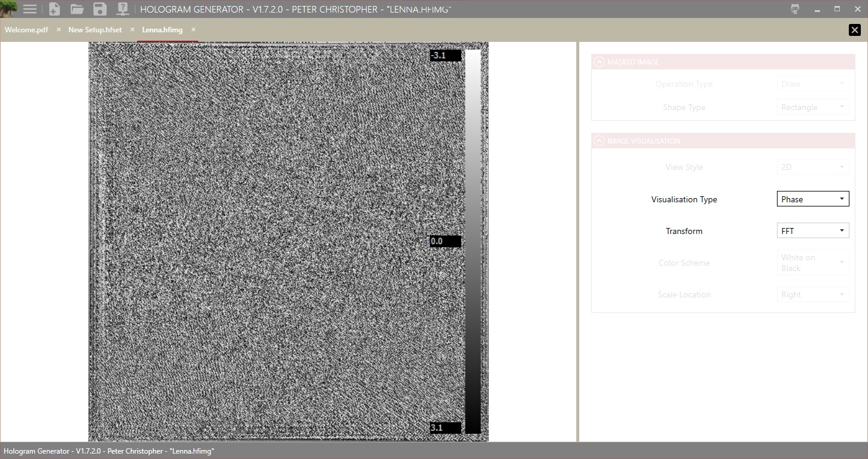Open the hamburger menu

30,9
